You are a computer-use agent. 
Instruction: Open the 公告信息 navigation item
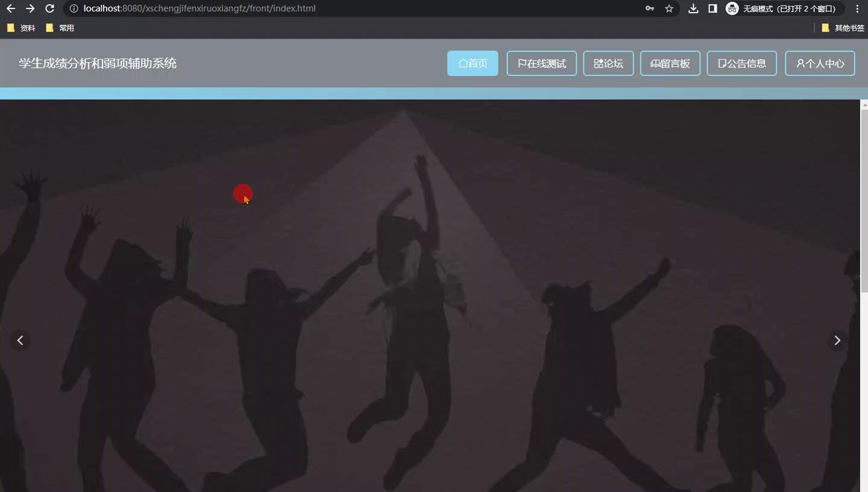(x=741, y=63)
